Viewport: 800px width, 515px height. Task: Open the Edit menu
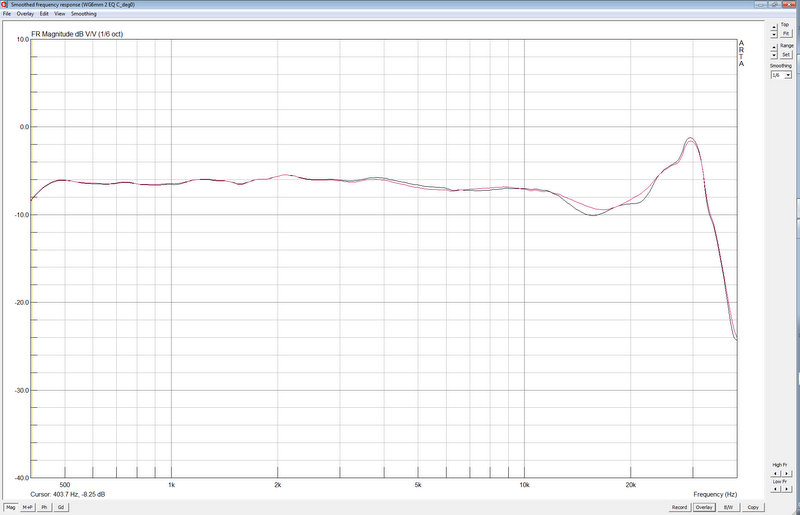[x=44, y=14]
